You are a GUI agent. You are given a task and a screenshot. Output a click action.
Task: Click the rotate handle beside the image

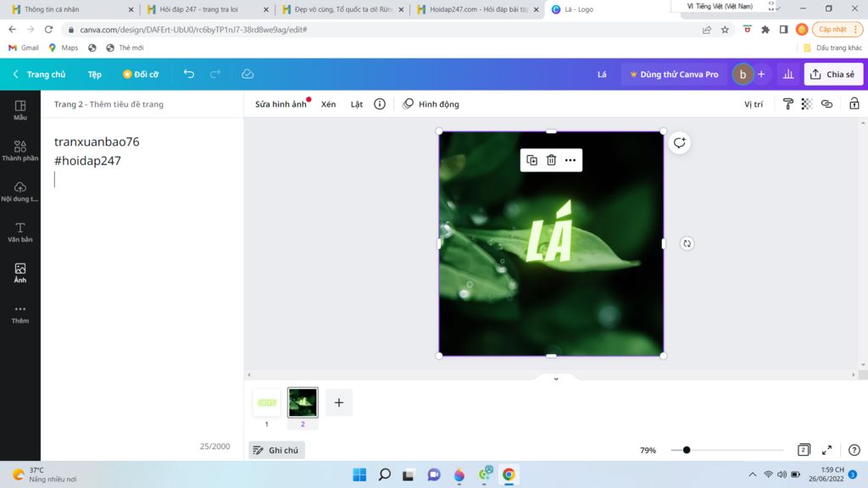[687, 243]
